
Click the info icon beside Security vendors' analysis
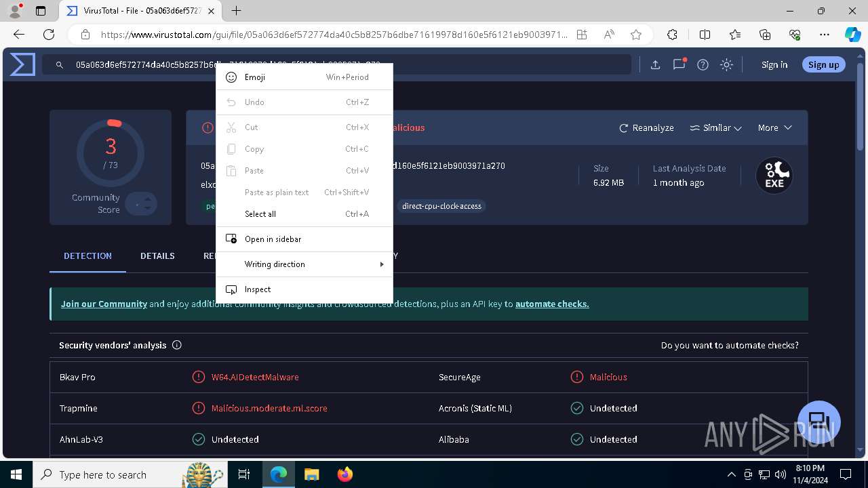click(x=177, y=345)
